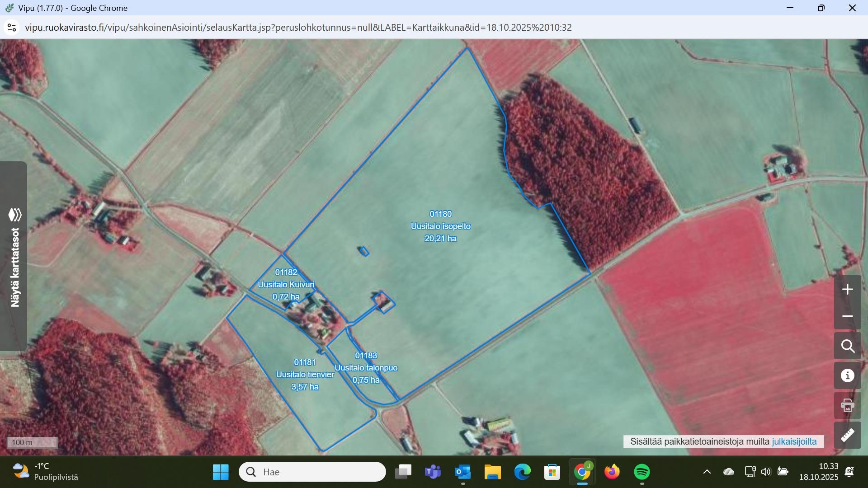Screen dimensions: 868x488
Task: Select parcel 01181 Uusitalo tienvier label
Action: (305, 375)
